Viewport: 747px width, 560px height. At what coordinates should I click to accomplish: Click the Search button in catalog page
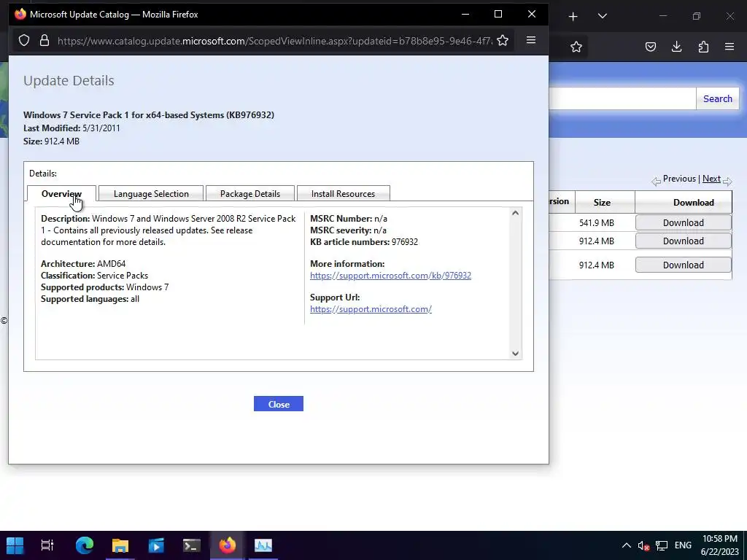click(x=718, y=98)
